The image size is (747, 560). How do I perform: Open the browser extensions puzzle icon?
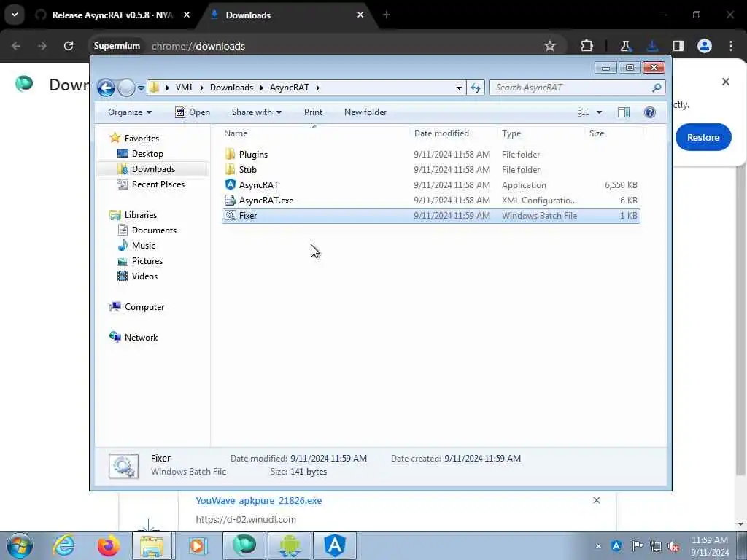(587, 46)
